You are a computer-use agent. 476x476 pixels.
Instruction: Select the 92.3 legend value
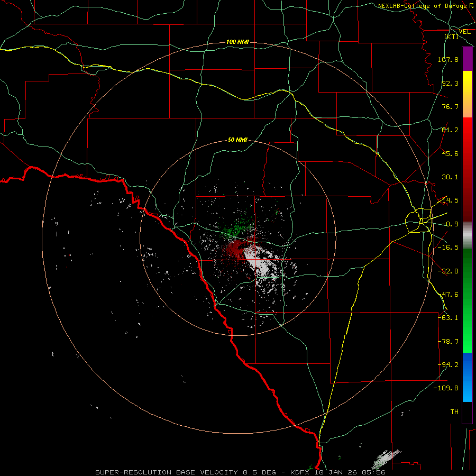(450, 83)
